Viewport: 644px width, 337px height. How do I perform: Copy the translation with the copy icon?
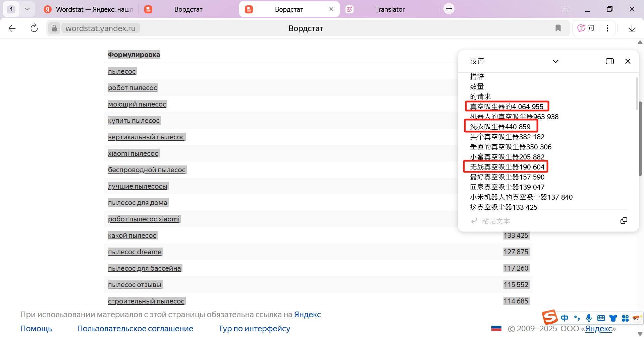click(624, 221)
